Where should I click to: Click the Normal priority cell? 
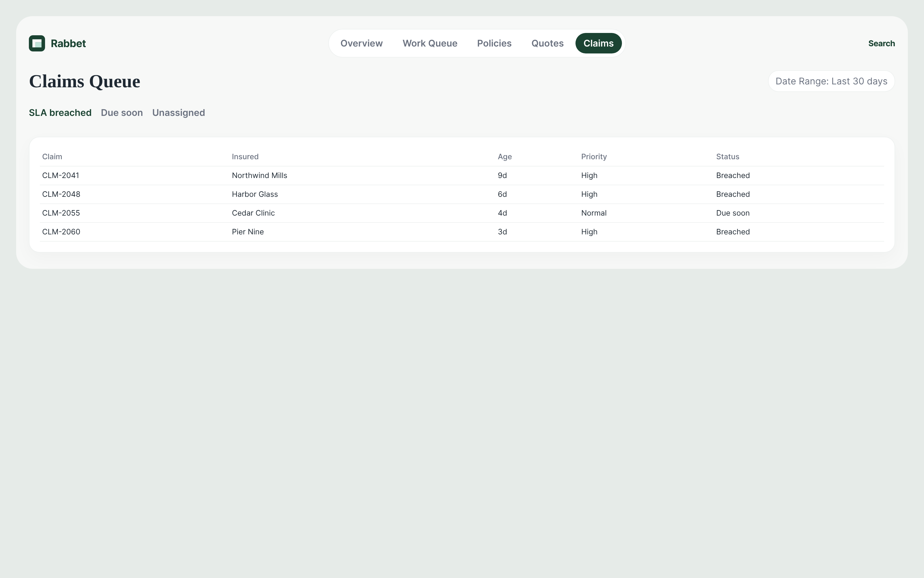(594, 213)
